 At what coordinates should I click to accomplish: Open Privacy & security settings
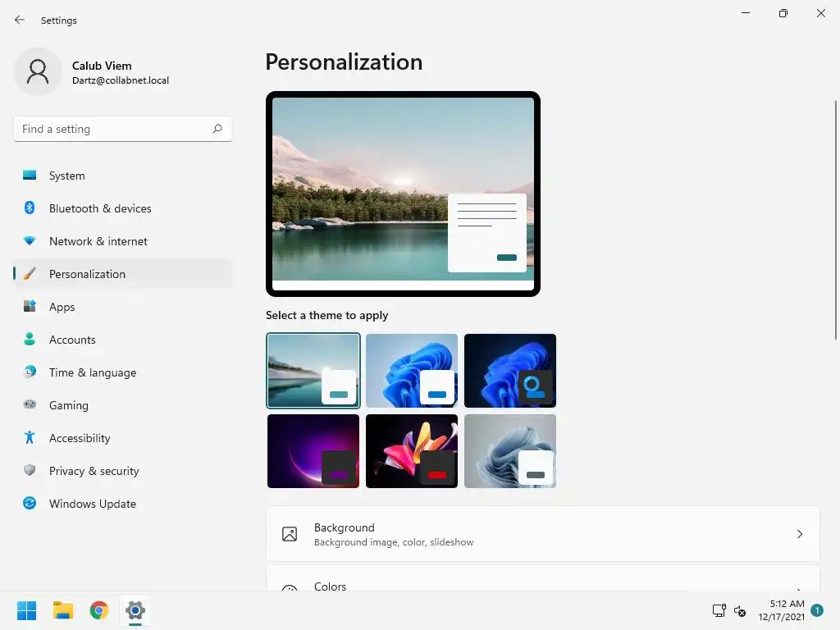pyautogui.click(x=123, y=471)
